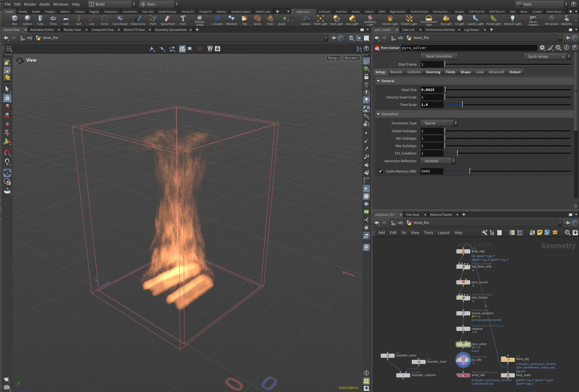Screen dimensions: 579x392
Task: Open the Windows menu
Action: (x=60, y=4)
